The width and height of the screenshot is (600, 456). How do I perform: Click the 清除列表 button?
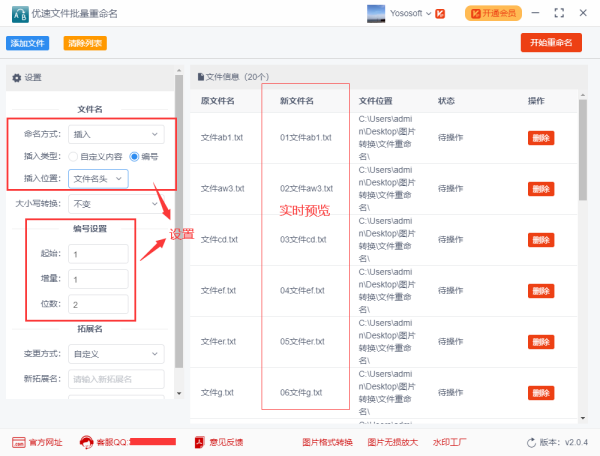tap(85, 43)
